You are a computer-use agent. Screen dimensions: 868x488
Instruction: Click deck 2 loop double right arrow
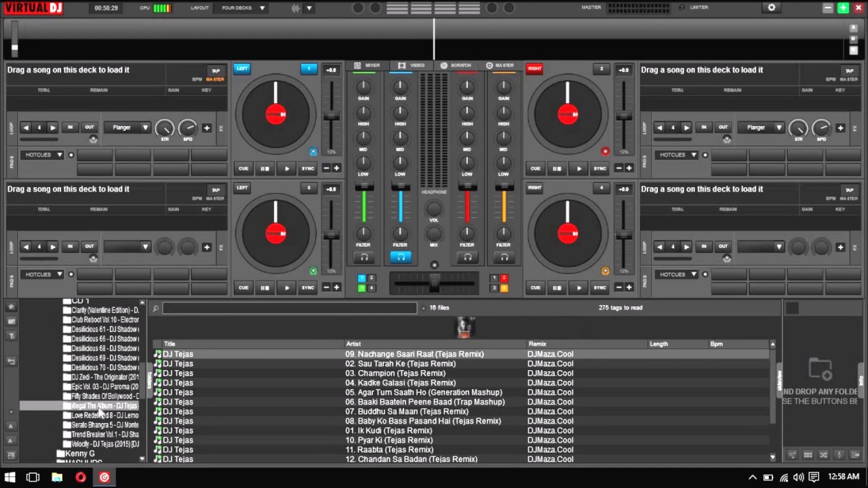coord(686,127)
